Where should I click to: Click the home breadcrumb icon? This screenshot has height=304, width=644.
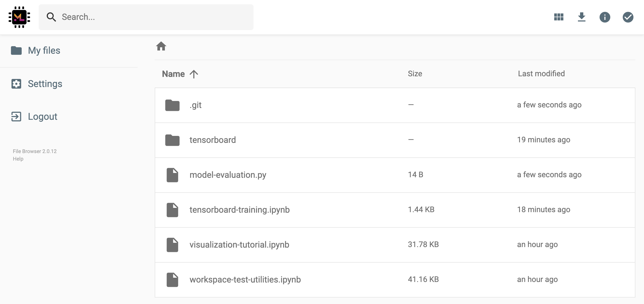(x=161, y=46)
